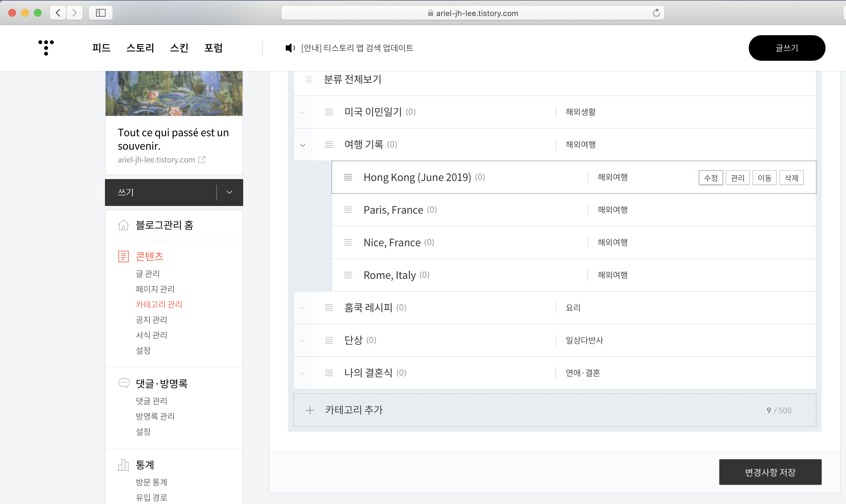Click the 통계 bar chart icon
Viewport: 846px width, 504px height.
pyautogui.click(x=123, y=465)
